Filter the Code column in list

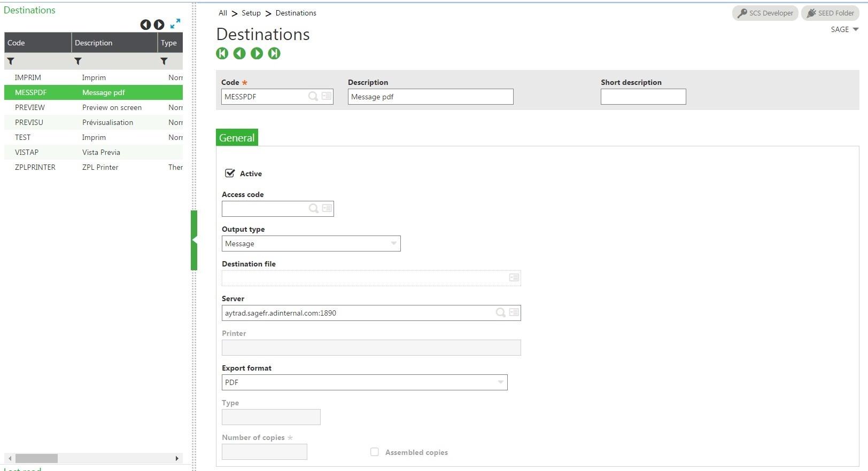pos(11,61)
